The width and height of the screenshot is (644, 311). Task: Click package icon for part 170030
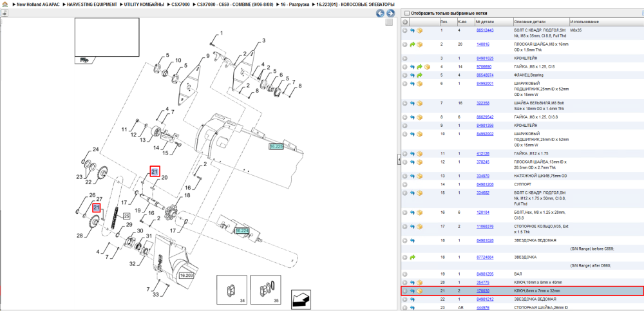click(420, 291)
